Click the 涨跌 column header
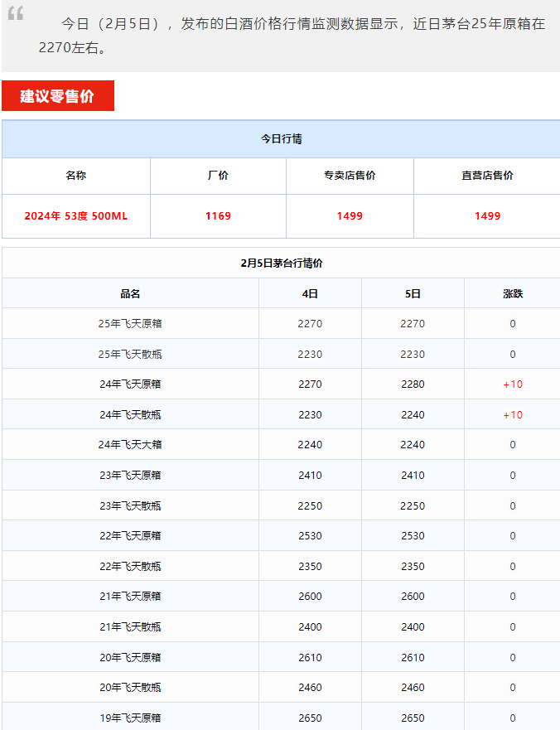 (513, 294)
